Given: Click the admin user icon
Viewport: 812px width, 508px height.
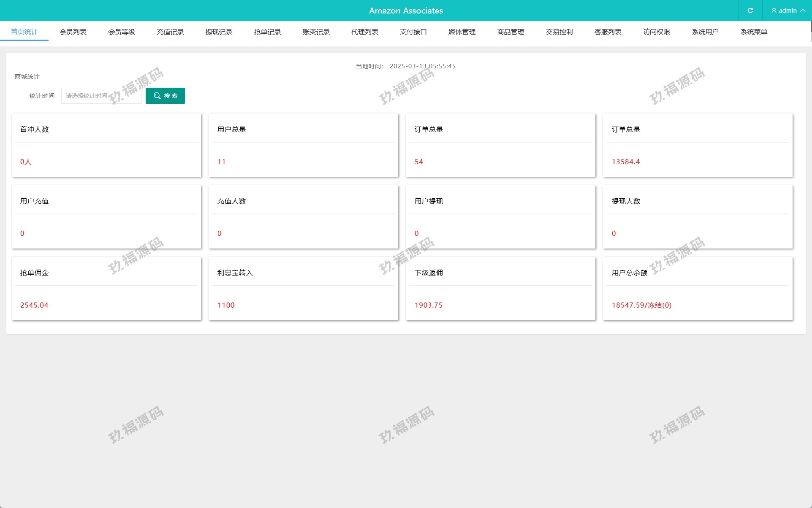Looking at the screenshot, I should (x=774, y=11).
